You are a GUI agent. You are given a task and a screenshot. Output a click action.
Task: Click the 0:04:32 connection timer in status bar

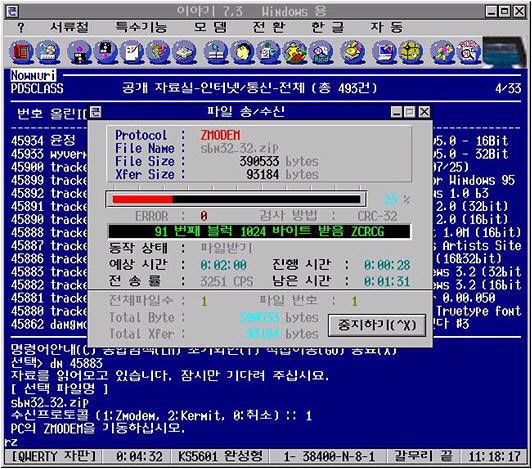[139, 456]
